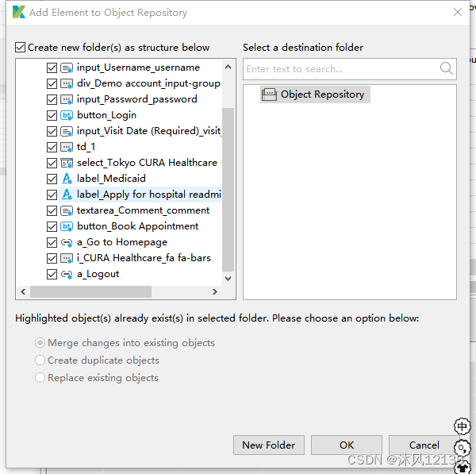The image size is (476, 474).
Task: Click the button_Login button-type icon
Action: (x=67, y=115)
